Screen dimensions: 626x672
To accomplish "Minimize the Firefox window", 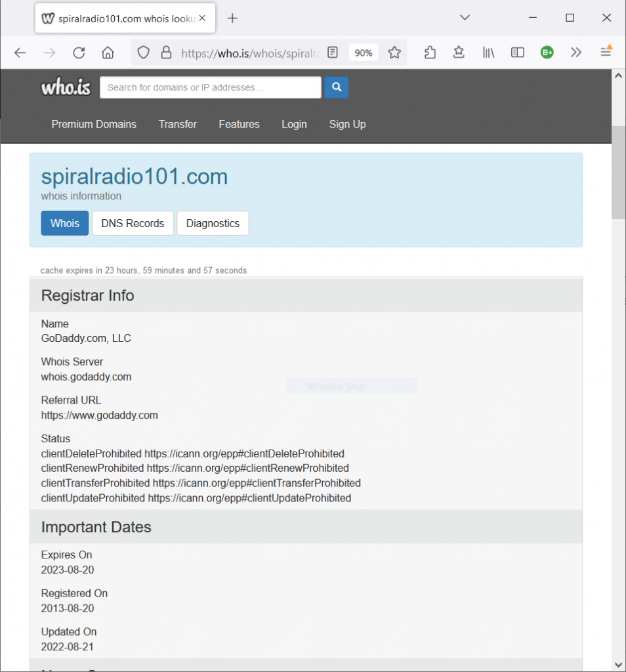I will [x=533, y=18].
